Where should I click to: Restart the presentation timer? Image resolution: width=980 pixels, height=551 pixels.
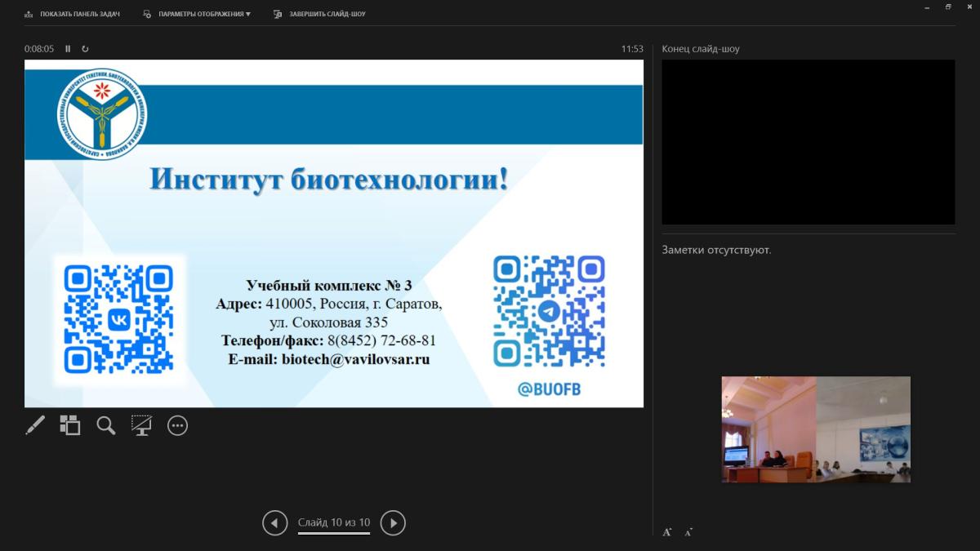pyautogui.click(x=85, y=49)
